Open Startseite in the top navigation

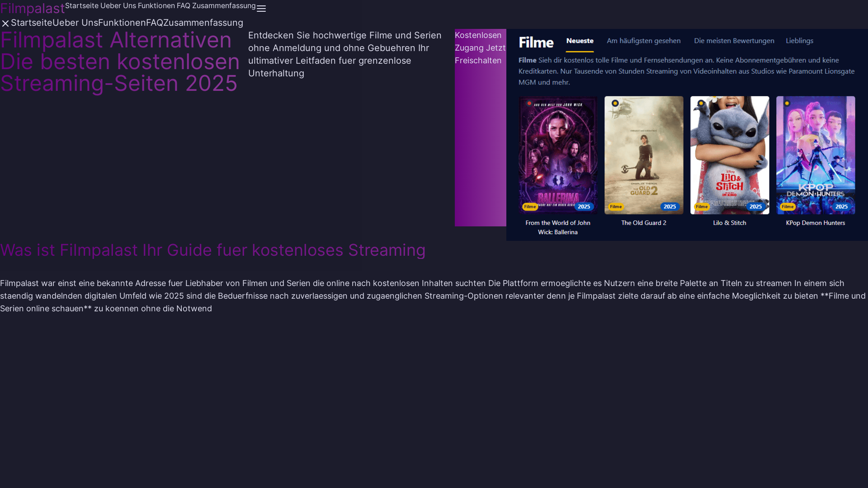pyautogui.click(x=82, y=5)
